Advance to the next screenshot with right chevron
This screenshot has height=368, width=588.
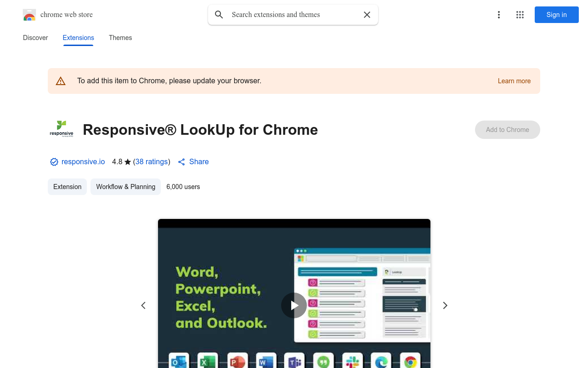pos(445,305)
